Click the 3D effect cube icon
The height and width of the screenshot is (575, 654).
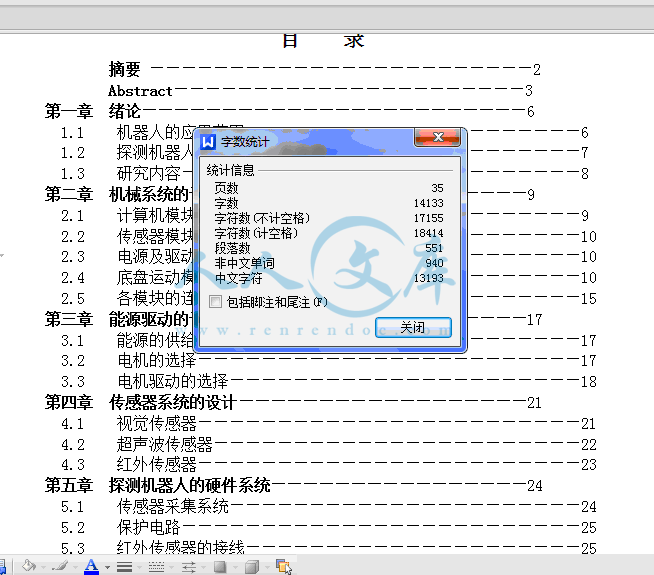[252, 567]
